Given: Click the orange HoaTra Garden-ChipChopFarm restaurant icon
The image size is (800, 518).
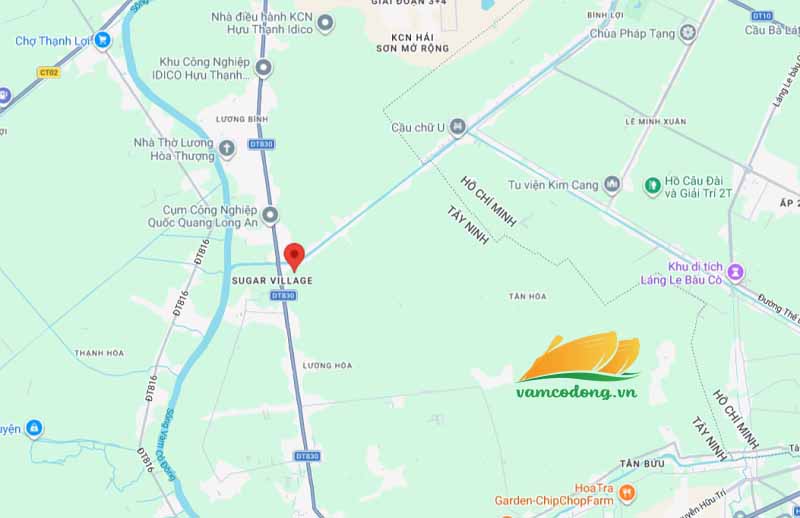Looking at the screenshot, I should [x=627, y=494].
